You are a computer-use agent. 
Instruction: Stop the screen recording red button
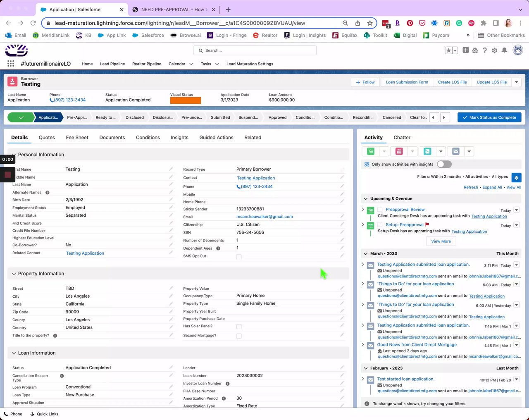tap(7, 174)
